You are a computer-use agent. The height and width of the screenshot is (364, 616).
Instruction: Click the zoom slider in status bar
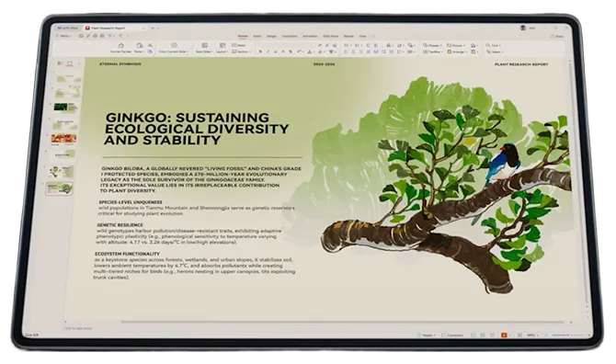567,336
